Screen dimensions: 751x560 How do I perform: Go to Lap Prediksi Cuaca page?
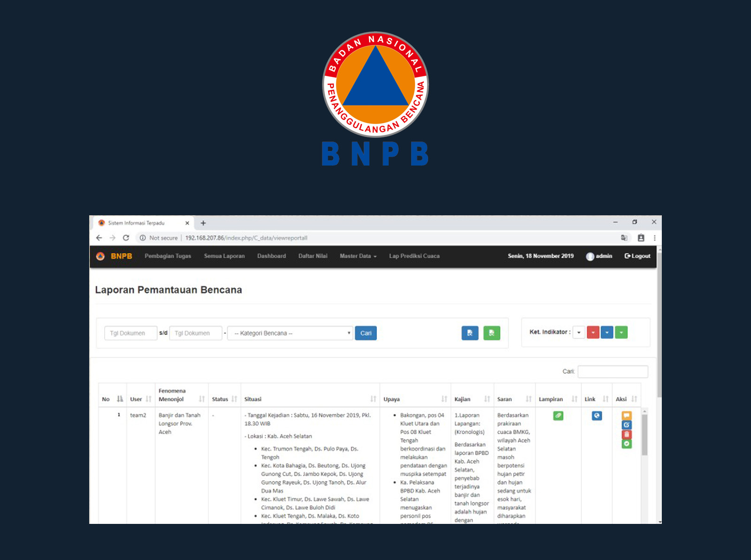point(414,256)
